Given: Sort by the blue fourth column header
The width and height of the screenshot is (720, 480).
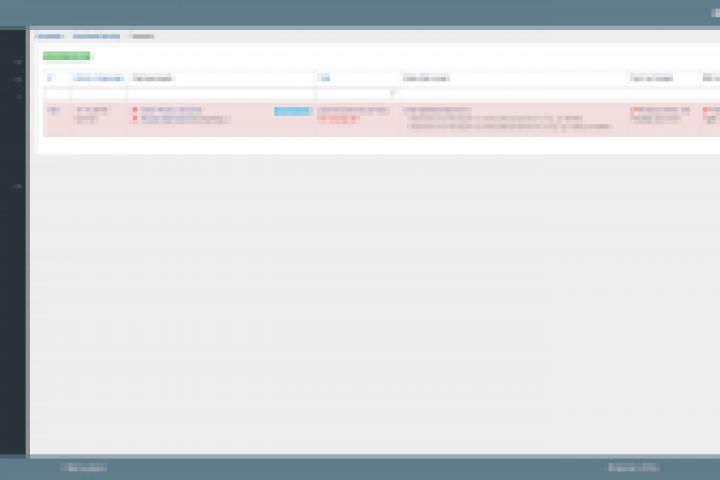Looking at the screenshot, I should click(325, 78).
